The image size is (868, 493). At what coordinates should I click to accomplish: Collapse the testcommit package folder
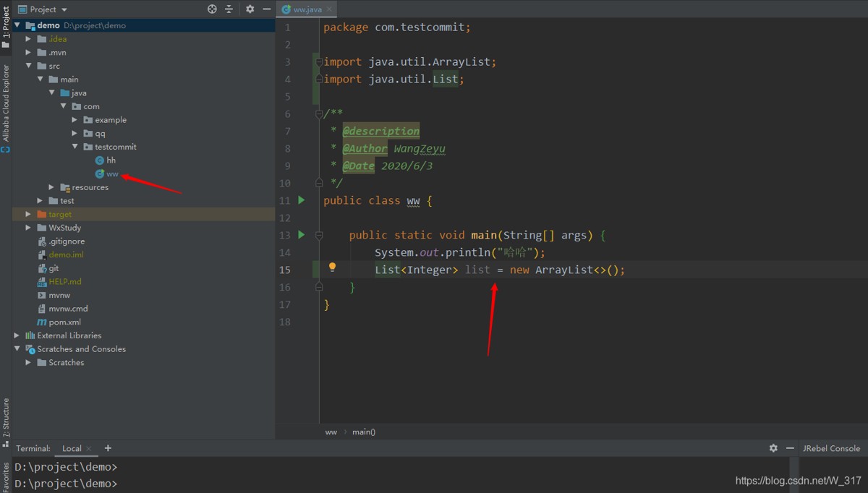click(75, 147)
